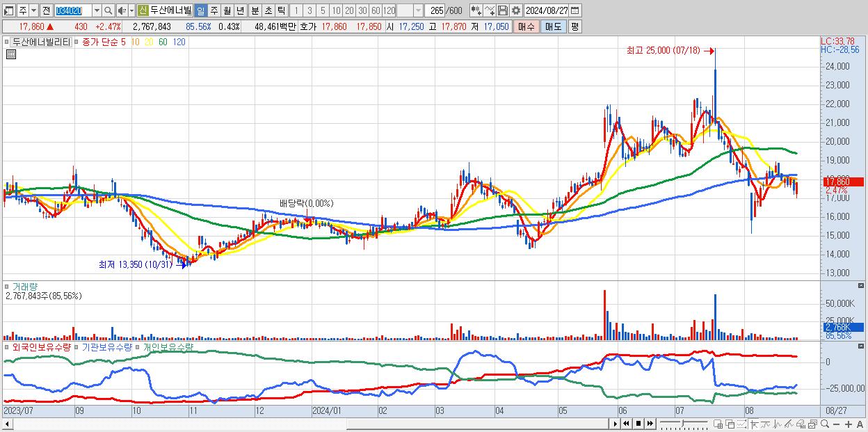868x432 pixels.
Task: Switch to monthly chart (월)
Action: (227, 10)
